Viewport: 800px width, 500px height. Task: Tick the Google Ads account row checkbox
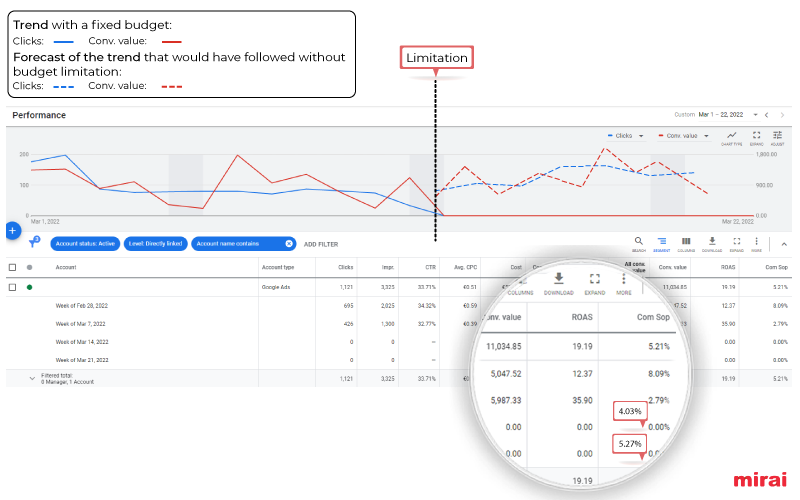(x=13, y=287)
